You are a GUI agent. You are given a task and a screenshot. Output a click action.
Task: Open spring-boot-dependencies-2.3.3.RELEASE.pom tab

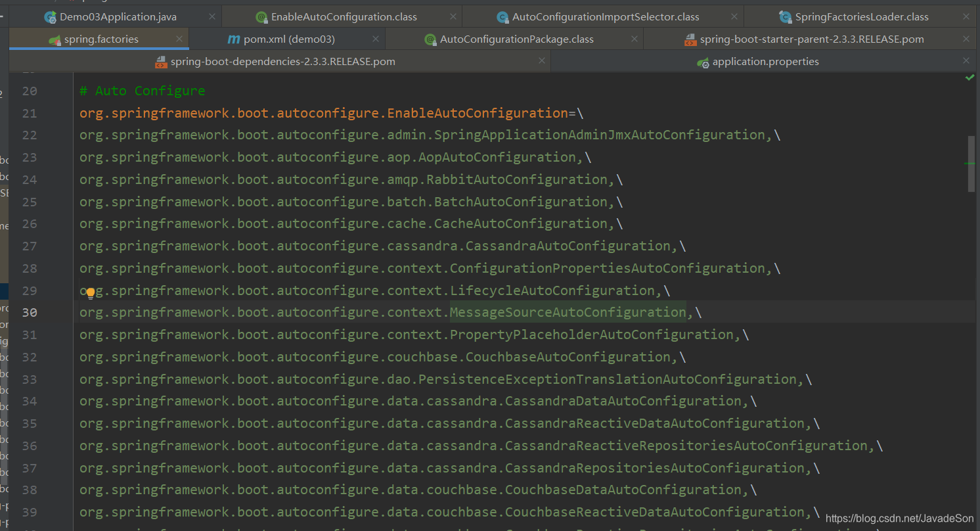pos(280,61)
